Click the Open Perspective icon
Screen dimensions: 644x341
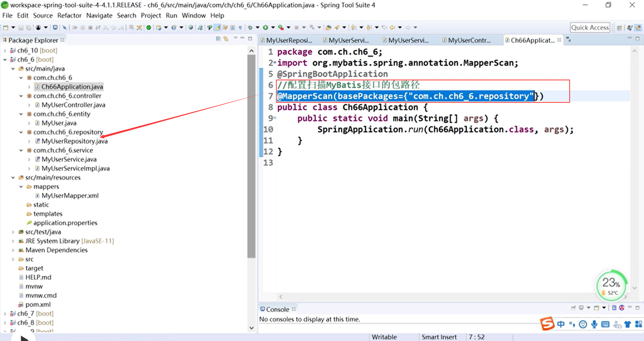coord(619,28)
